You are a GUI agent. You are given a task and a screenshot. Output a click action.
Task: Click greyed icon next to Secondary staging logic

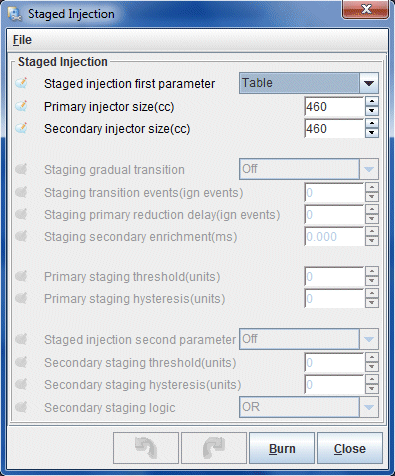tap(22, 407)
